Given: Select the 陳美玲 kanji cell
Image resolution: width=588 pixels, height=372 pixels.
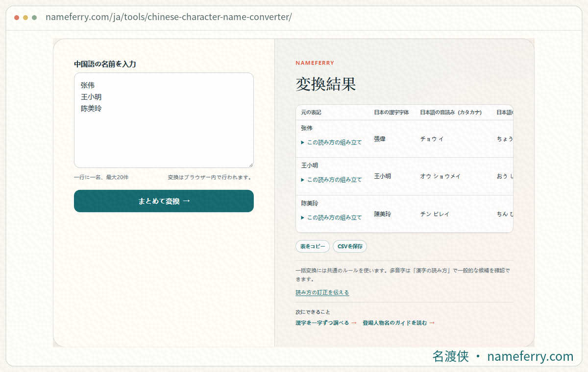Looking at the screenshot, I should pos(383,214).
